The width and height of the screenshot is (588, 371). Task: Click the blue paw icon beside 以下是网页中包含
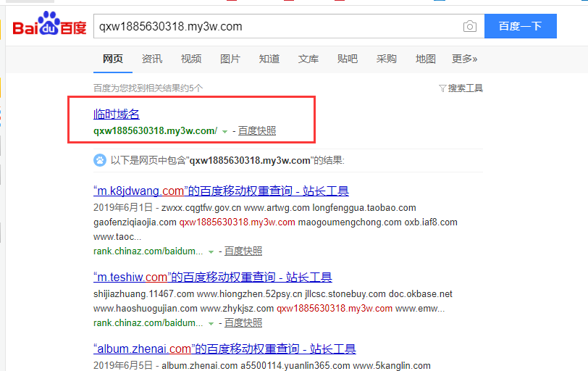(x=100, y=160)
